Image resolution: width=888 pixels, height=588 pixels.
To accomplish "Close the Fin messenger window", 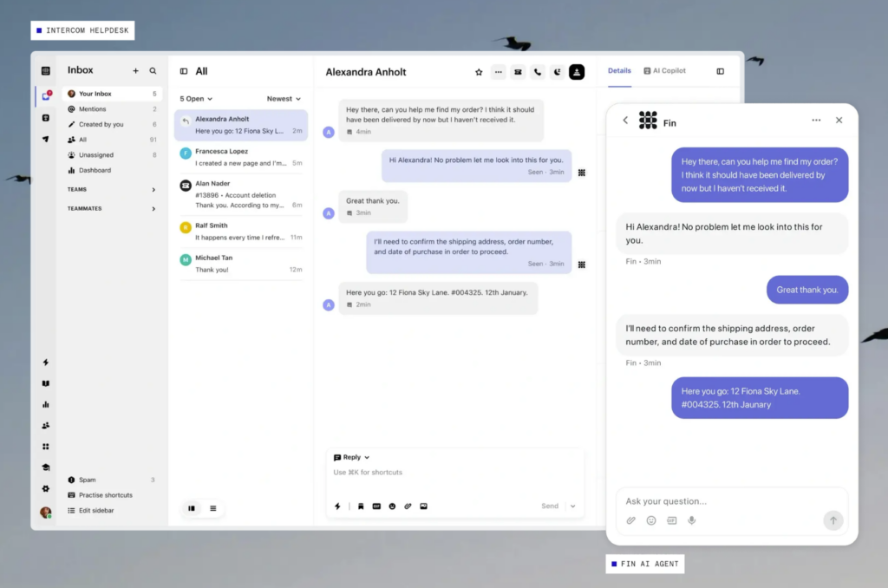I will 839,120.
